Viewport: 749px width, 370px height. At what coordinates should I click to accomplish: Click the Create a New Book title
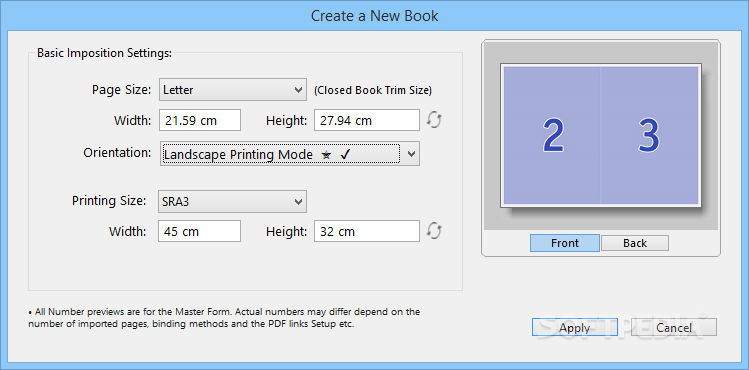(374, 16)
